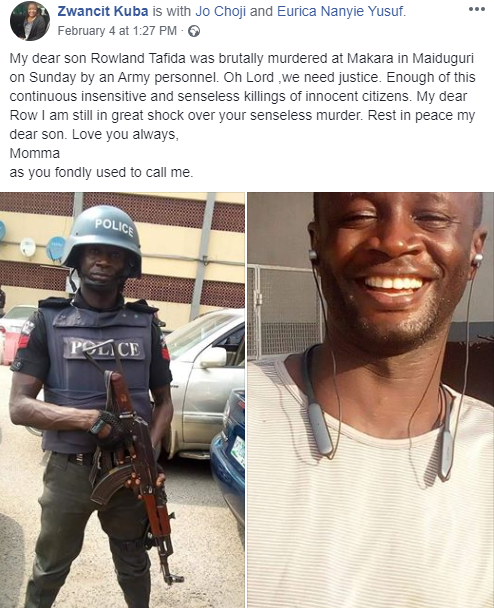
Task: Click the "Momma" sign-off line in post
Action: click(x=35, y=153)
